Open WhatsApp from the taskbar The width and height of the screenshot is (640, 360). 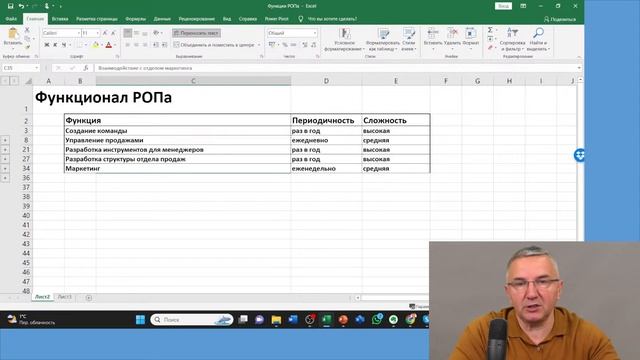(377, 320)
